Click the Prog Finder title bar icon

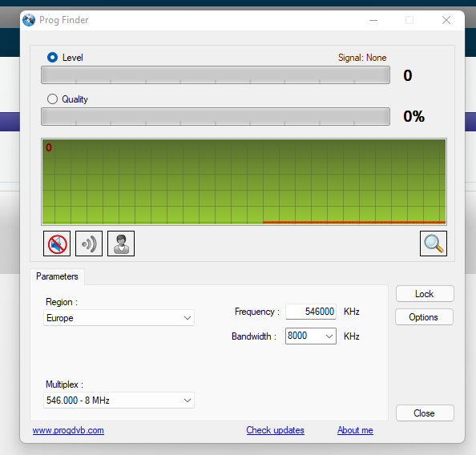29,20
